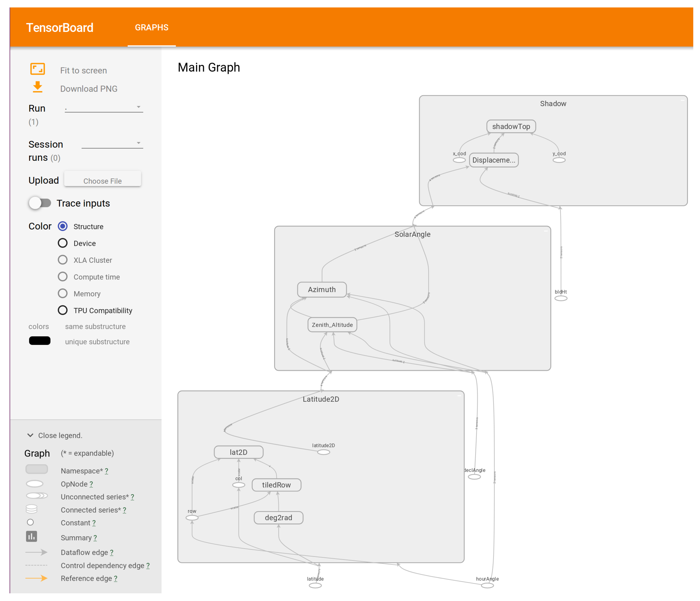Screen dimensions: 700x601
Task: Enable the Trace inputs switch
Action: pos(40,203)
